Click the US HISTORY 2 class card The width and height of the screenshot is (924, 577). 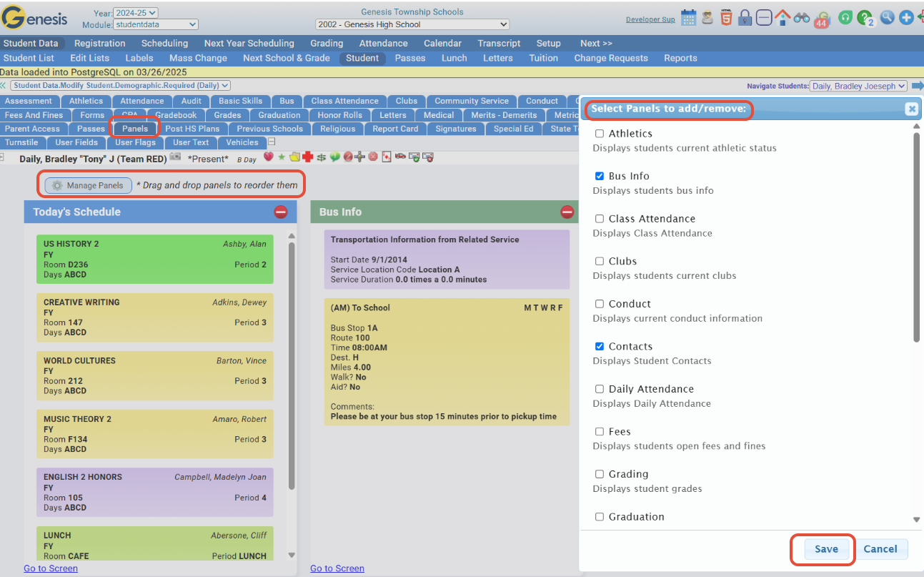pos(154,259)
